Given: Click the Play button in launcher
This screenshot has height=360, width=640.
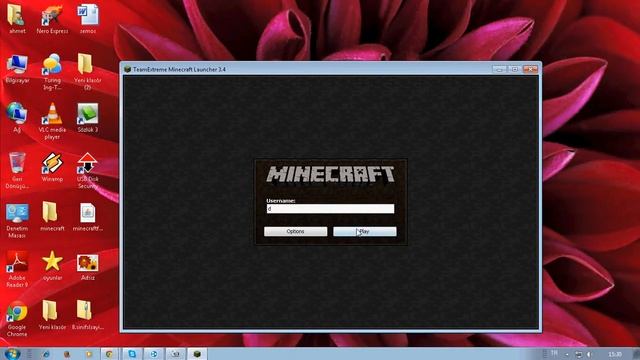Looking at the screenshot, I should pos(364,231).
